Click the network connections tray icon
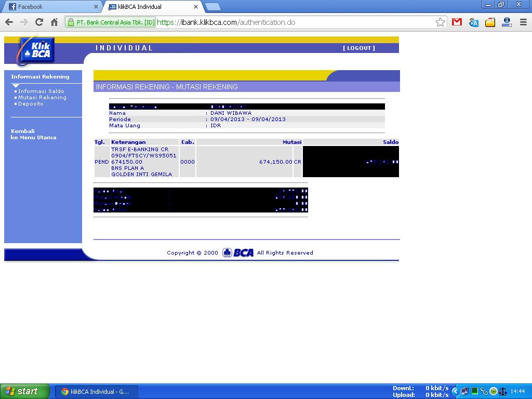This screenshot has width=532, height=399. tap(465, 392)
